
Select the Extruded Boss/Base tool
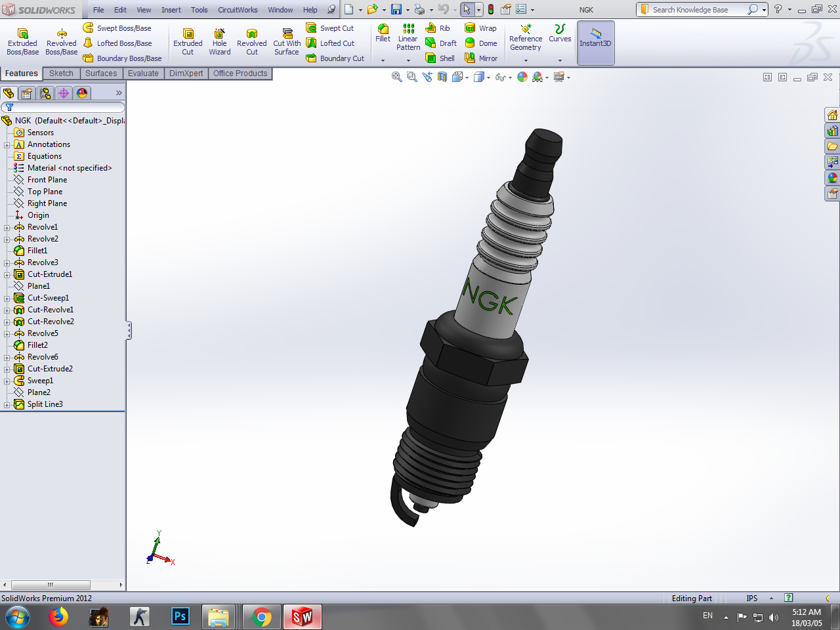[x=22, y=42]
